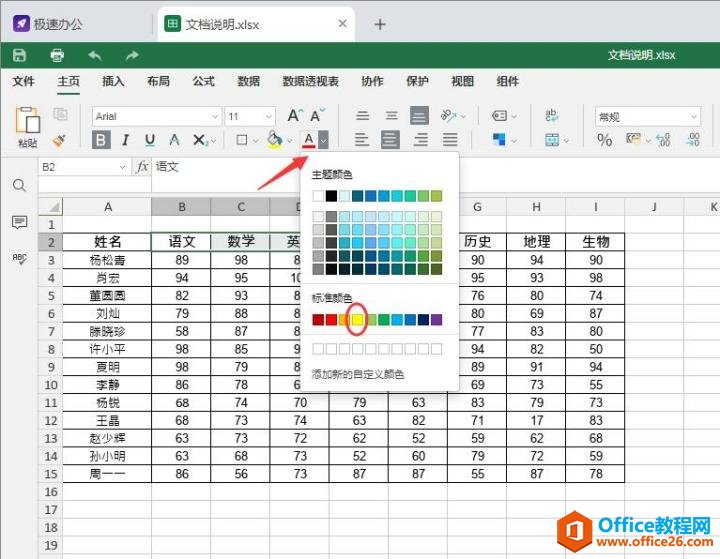Redo the last action

[132, 55]
